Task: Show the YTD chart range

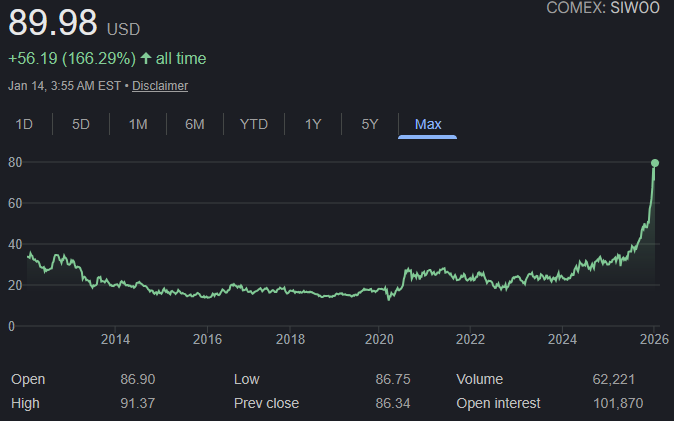Action: (254, 124)
